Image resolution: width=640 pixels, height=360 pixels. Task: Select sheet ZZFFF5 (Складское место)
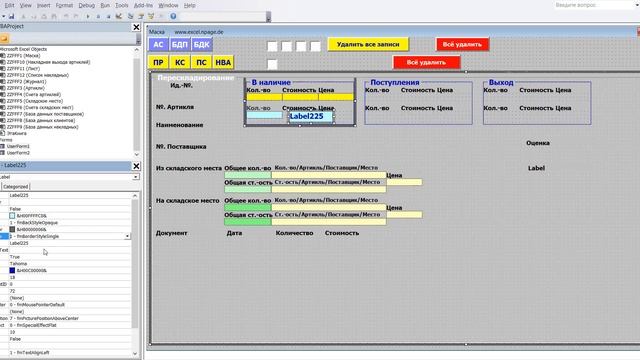click(x=35, y=101)
